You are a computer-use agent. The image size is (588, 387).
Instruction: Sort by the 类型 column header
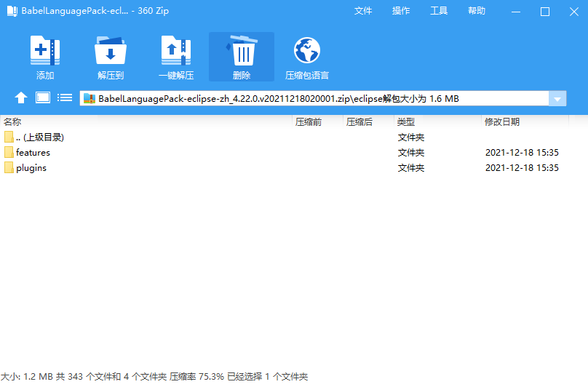(406, 122)
